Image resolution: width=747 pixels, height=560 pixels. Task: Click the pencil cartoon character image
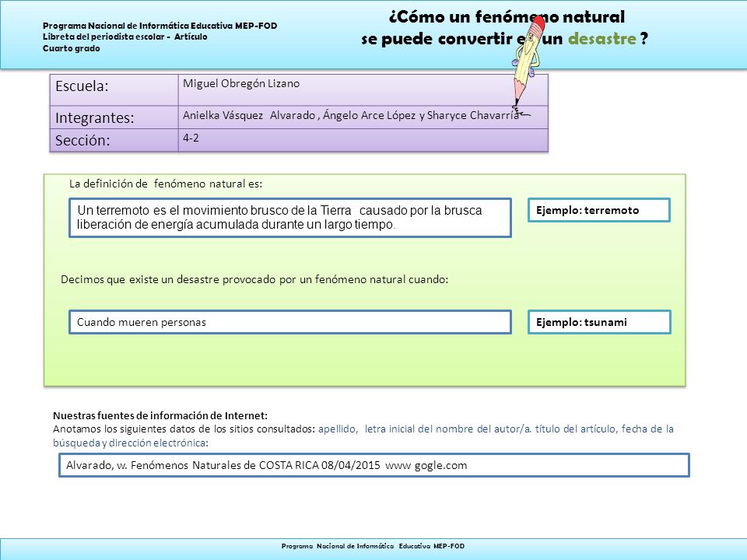(x=528, y=65)
